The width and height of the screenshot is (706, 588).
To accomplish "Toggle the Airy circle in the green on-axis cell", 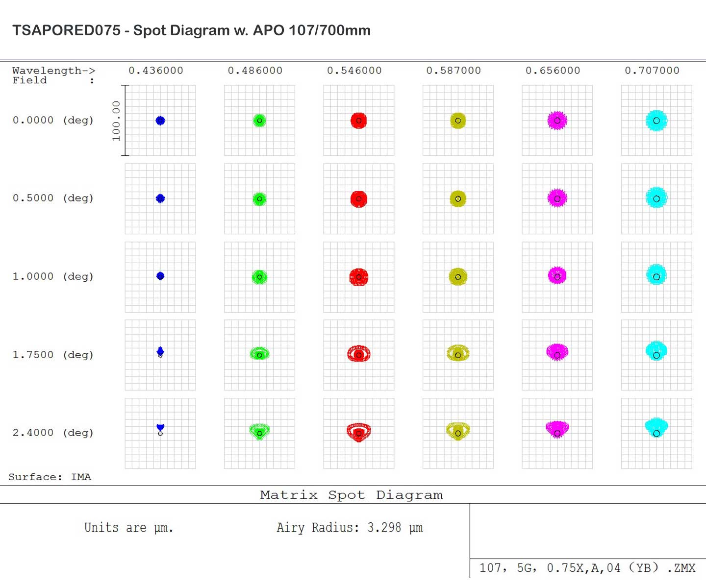I will pos(259,121).
